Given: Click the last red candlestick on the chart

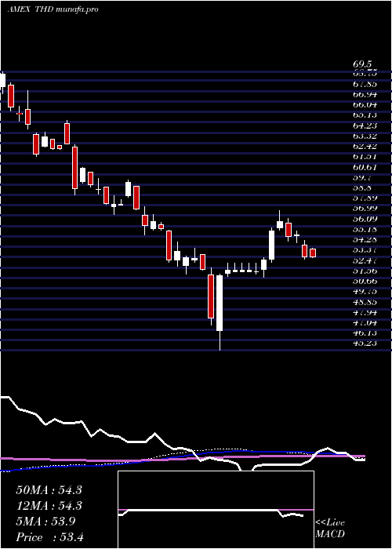Looking at the screenshot, I should coord(313,253).
